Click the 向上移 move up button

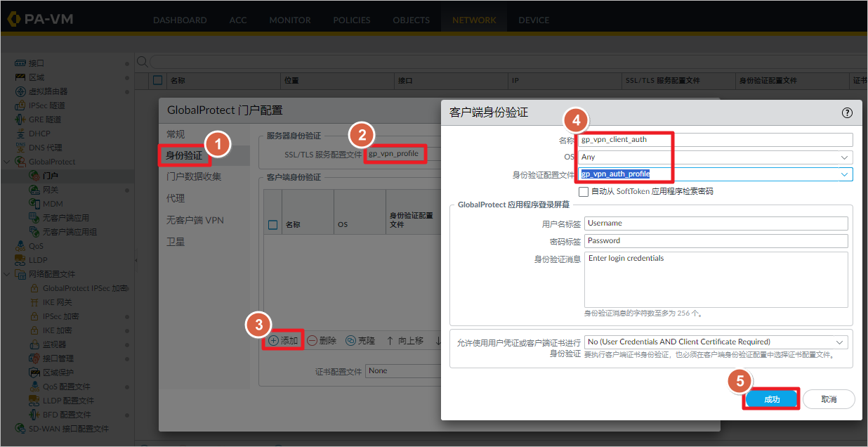[405, 340]
